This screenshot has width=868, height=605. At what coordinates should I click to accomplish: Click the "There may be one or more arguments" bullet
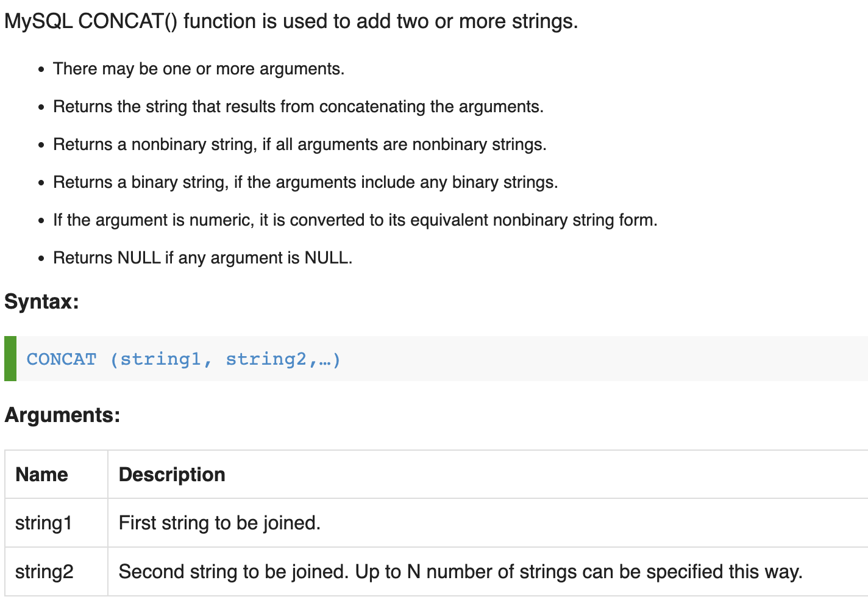click(x=199, y=69)
